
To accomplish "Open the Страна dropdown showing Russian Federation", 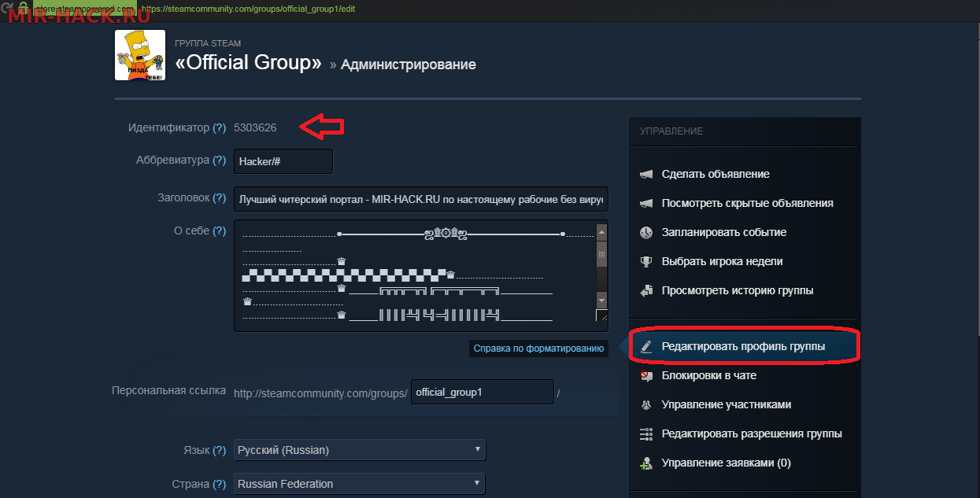I will click(x=360, y=484).
